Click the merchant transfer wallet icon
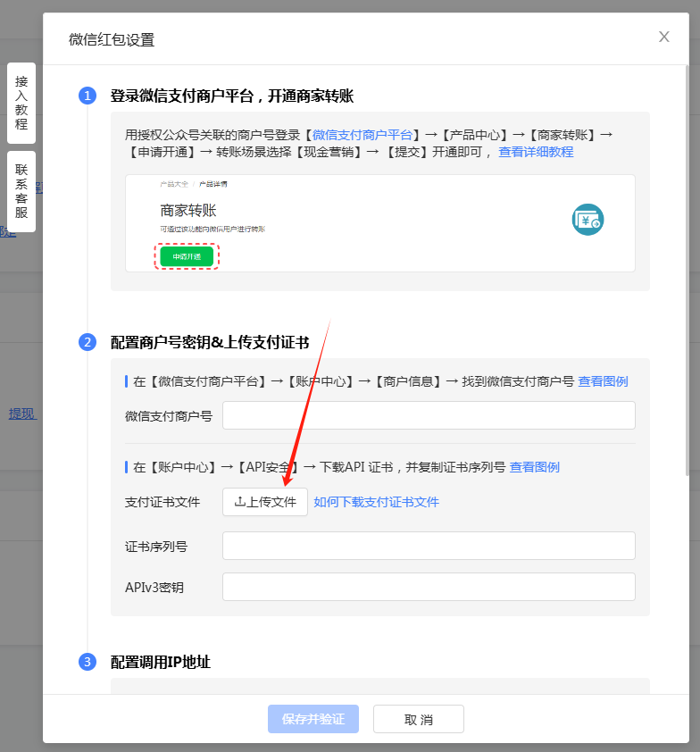Image resolution: width=700 pixels, height=752 pixels. (587, 220)
